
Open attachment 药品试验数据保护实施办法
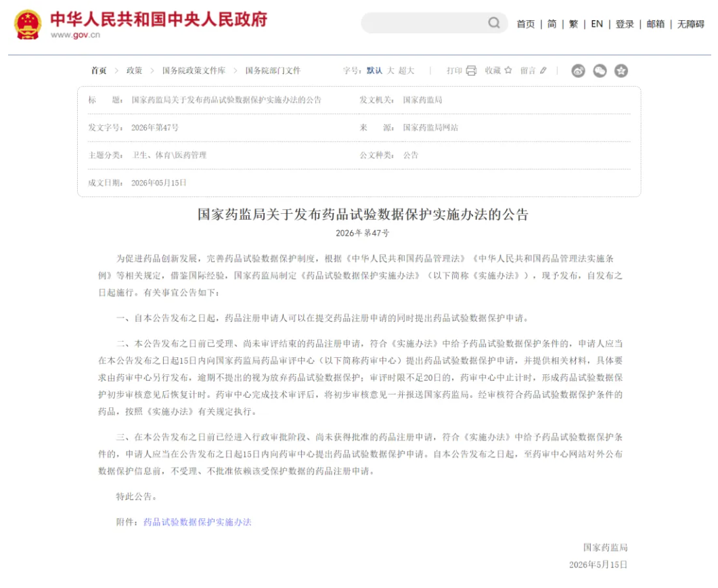198,522
